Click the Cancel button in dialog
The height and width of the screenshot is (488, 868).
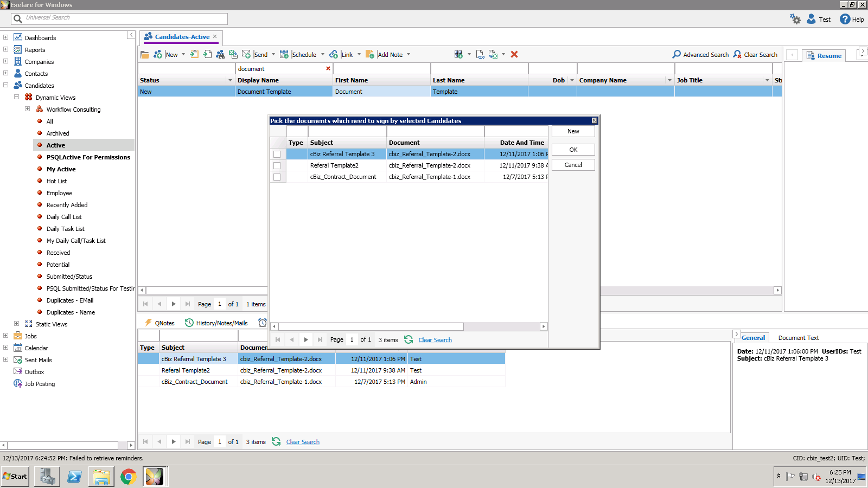click(x=573, y=165)
